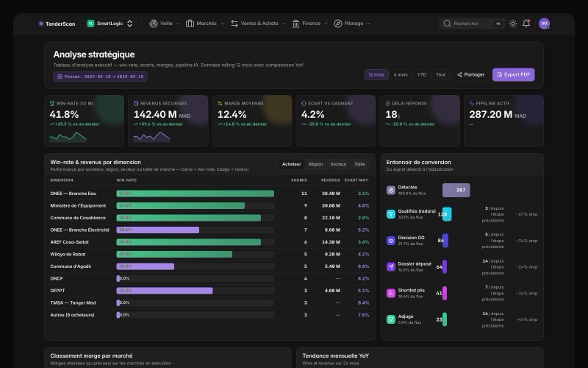Click the Partager button

(470, 75)
